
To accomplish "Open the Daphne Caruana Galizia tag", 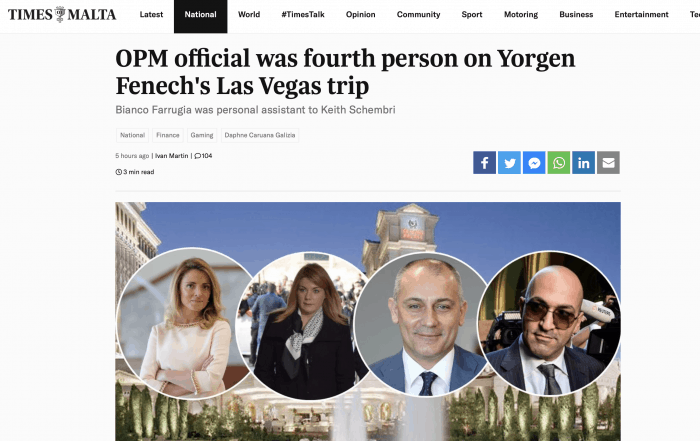I will pos(260,135).
